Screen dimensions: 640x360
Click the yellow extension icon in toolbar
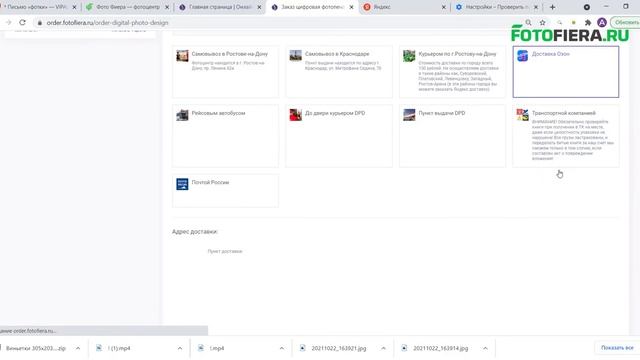click(573, 22)
